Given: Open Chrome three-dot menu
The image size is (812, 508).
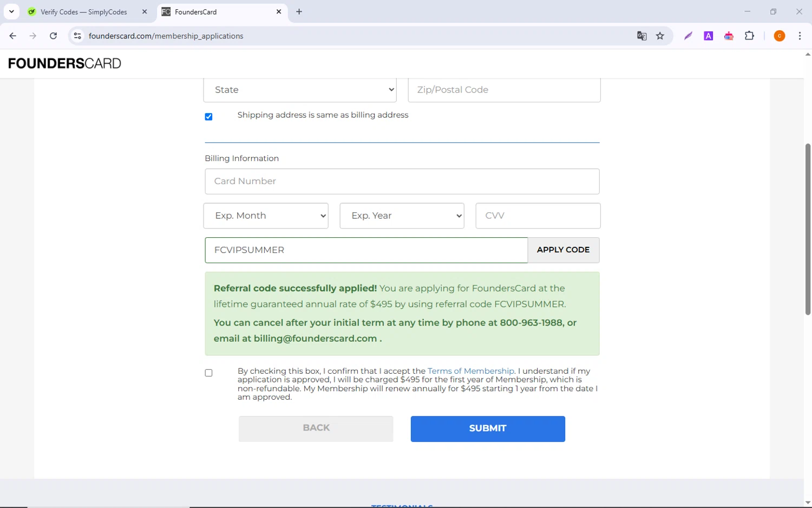Looking at the screenshot, I should click(x=800, y=36).
